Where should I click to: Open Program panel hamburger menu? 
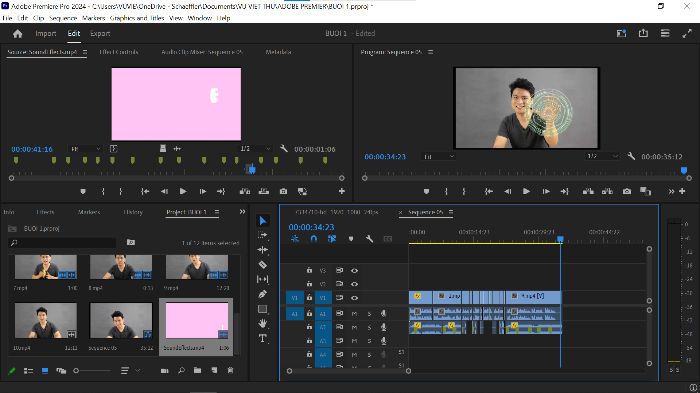(430, 52)
